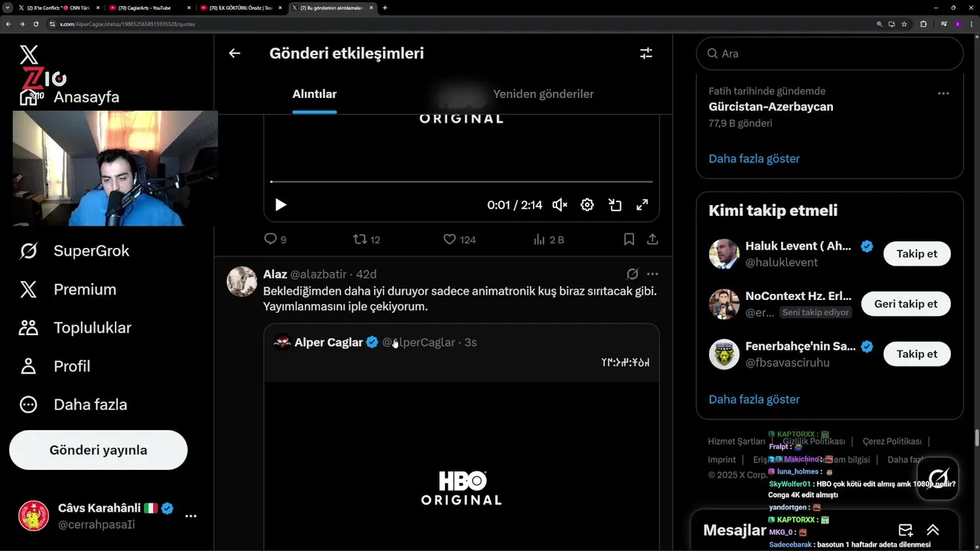Image resolution: width=980 pixels, height=551 pixels.
Task: Click the floating Grok button
Action: (938, 479)
